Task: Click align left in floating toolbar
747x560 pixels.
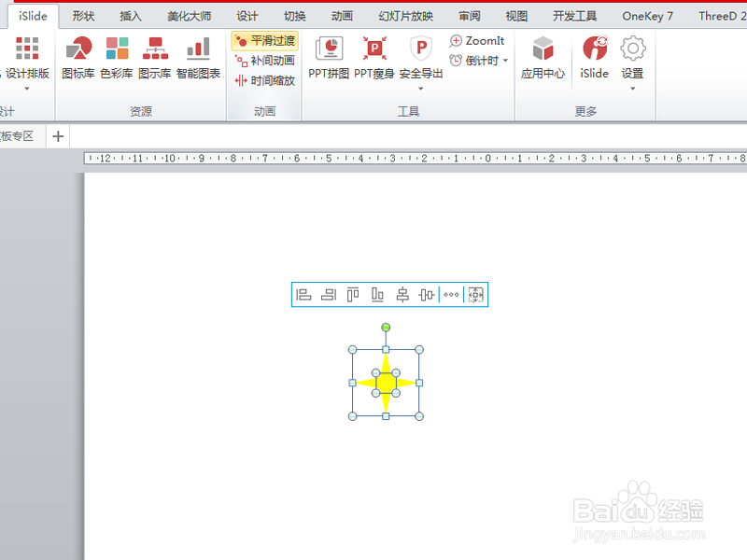Action: 303,295
